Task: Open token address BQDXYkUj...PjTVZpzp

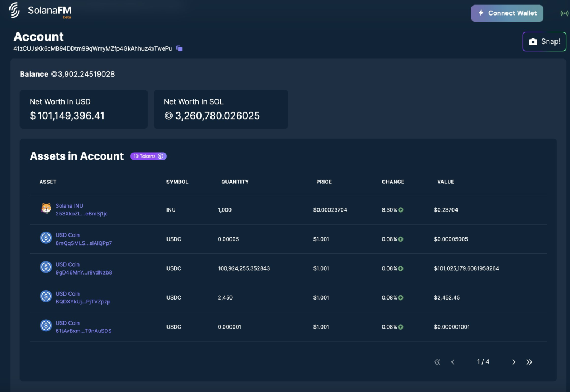Action: (83, 301)
